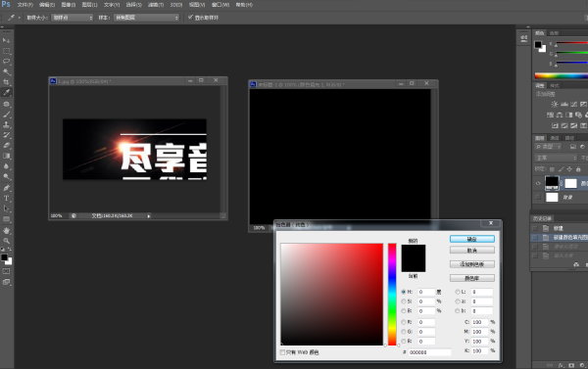The width and height of the screenshot is (588, 369).
Task: Click the 取消 button in the color picker
Action: coord(472,251)
